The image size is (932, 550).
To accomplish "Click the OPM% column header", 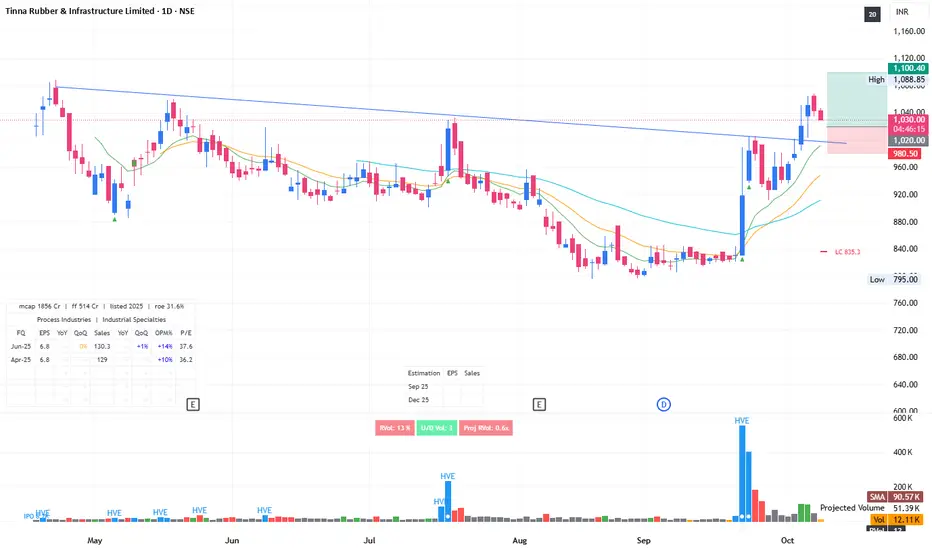I will (x=163, y=333).
